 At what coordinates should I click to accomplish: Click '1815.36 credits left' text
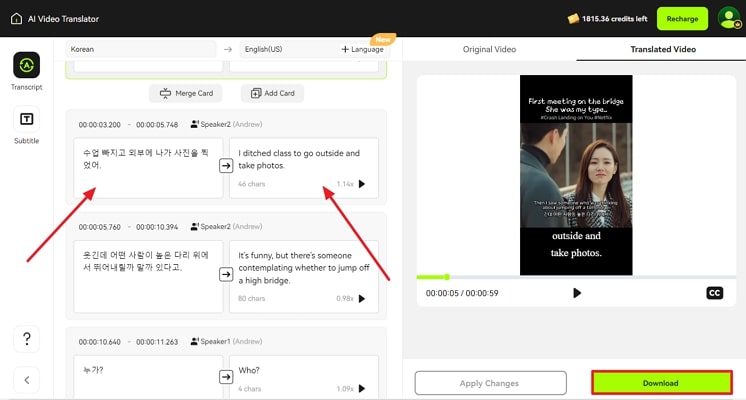pyautogui.click(x=614, y=19)
